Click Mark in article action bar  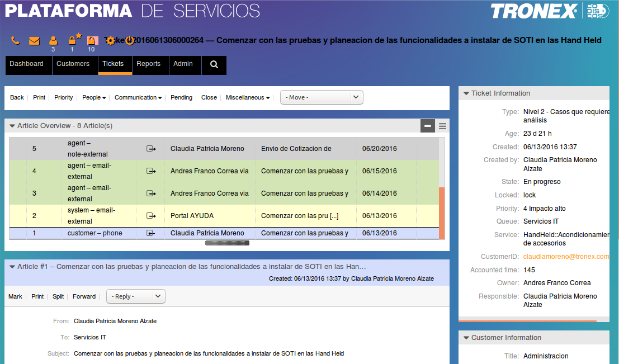[16, 296]
